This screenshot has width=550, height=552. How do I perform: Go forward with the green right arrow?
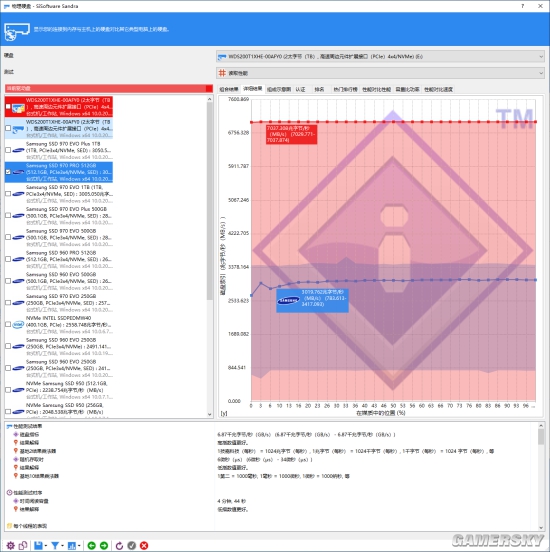[104, 545]
